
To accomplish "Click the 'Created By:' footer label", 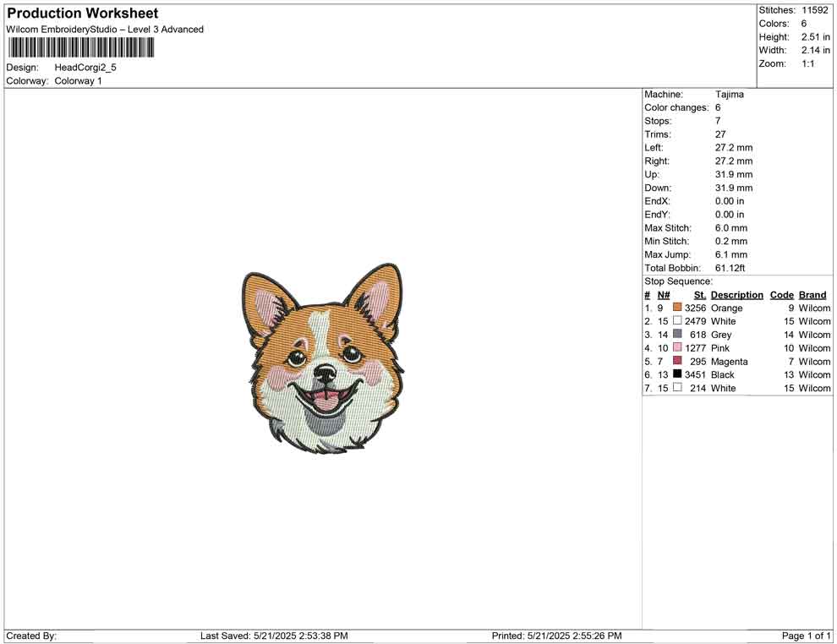I will [31, 636].
